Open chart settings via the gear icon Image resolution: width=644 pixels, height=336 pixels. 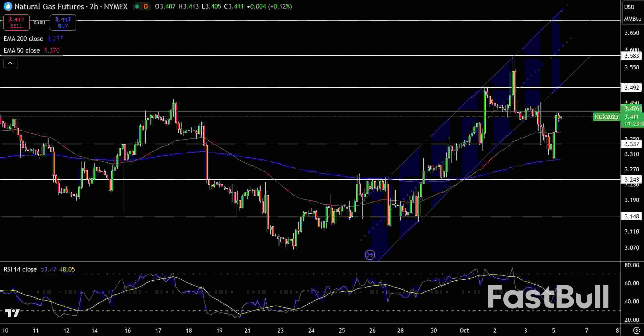(x=637, y=331)
